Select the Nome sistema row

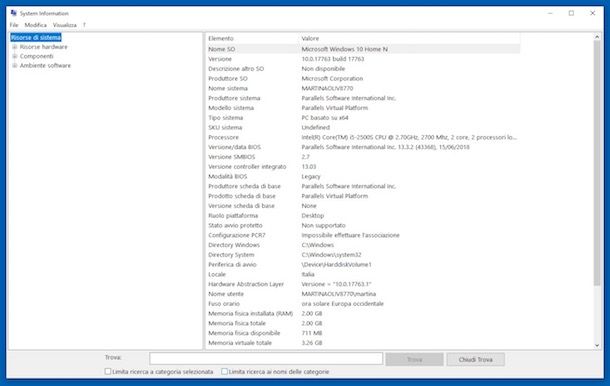(x=363, y=88)
